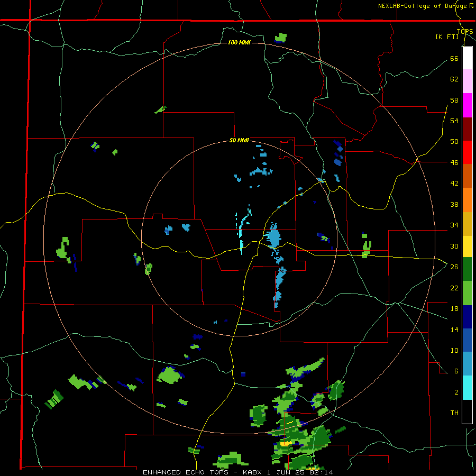
Task: Click the 2 legend value
Action: click(456, 392)
